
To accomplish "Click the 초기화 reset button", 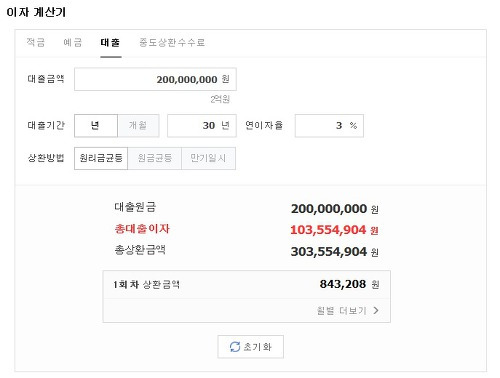I will pyautogui.click(x=251, y=347).
